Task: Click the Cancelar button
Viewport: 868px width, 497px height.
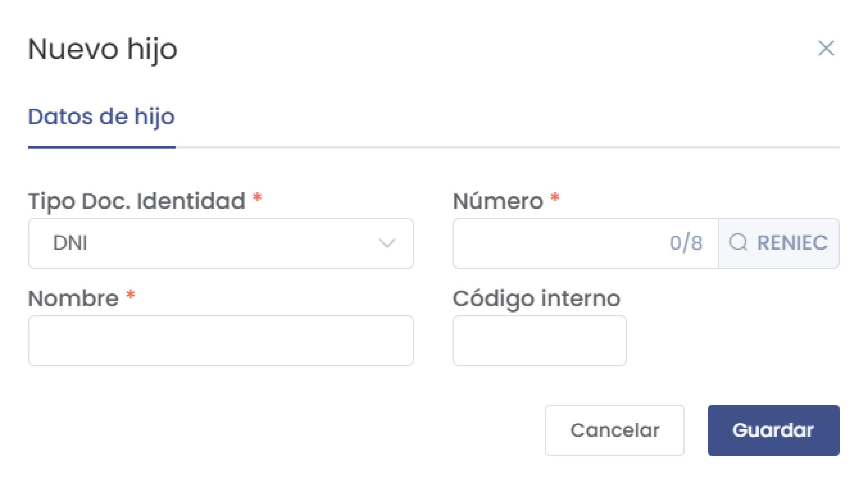Action: [x=615, y=430]
